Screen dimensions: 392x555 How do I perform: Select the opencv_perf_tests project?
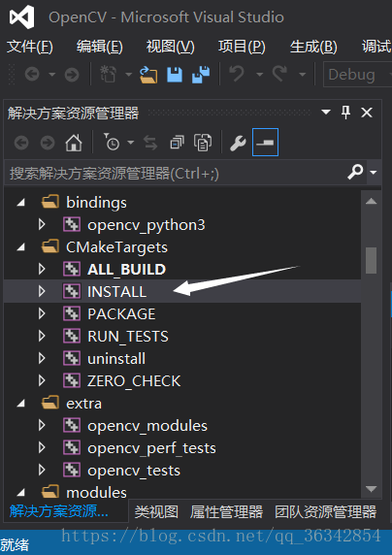pos(151,448)
